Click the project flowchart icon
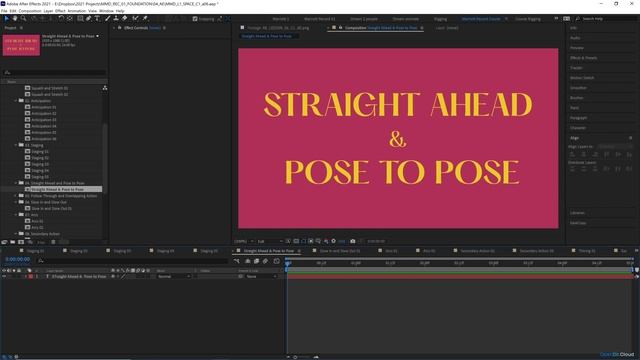 tap(105, 88)
